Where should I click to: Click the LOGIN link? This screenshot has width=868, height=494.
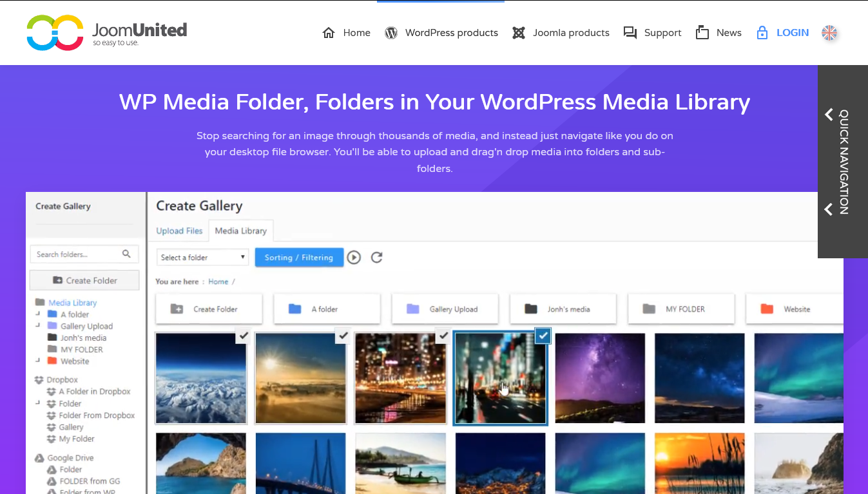click(x=793, y=33)
